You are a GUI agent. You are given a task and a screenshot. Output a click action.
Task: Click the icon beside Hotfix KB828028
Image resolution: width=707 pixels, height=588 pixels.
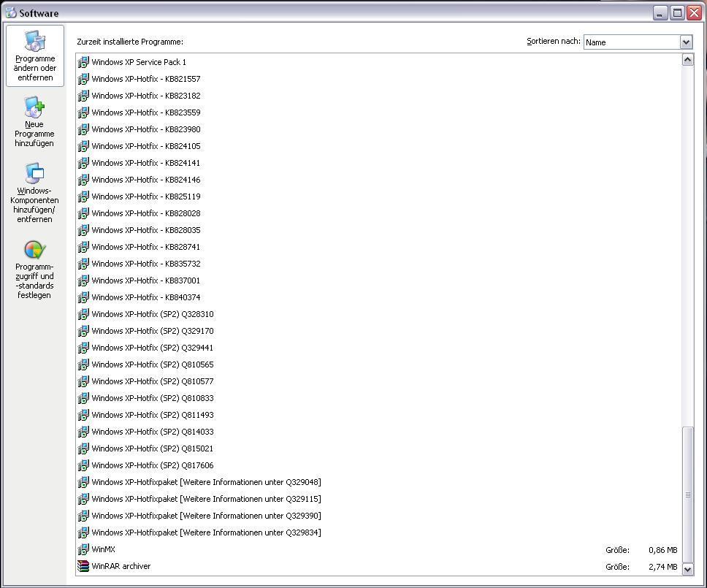tap(83, 213)
